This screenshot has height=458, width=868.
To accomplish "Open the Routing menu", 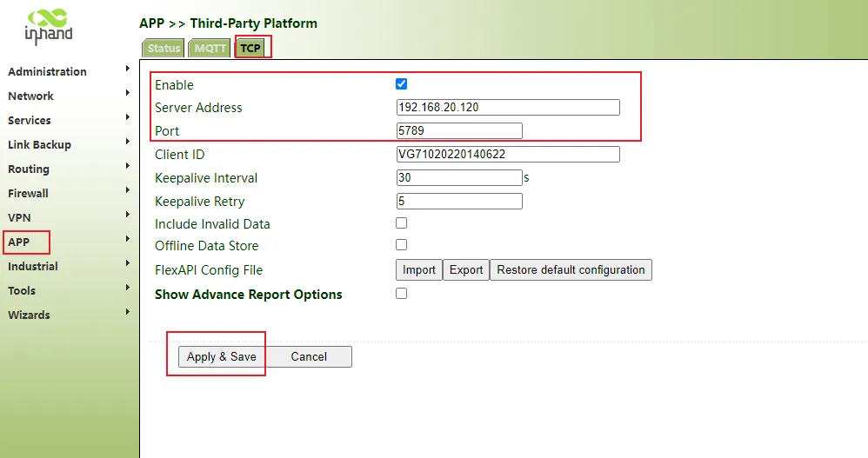I will pos(28,169).
